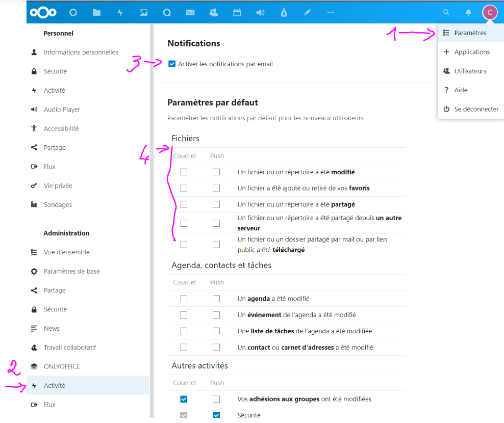This screenshot has width=504, height=423.
Task: Select 'Paramètres' in the user menu
Action: click(x=470, y=33)
